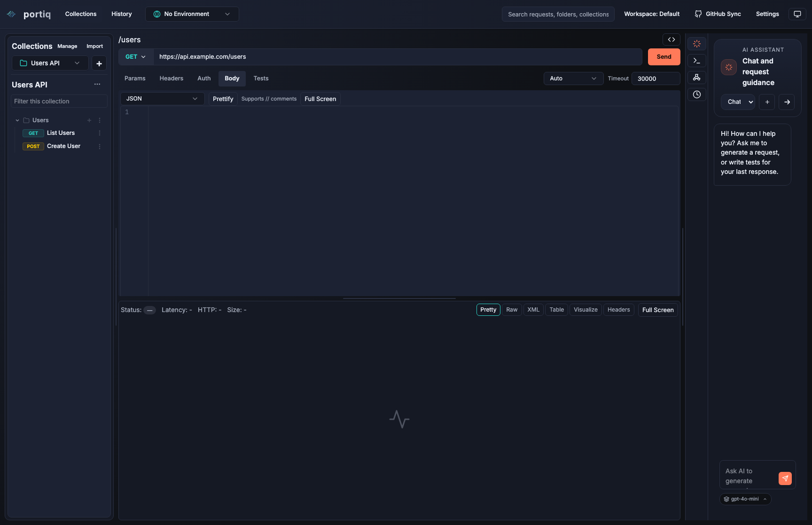Image resolution: width=812 pixels, height=525 pixels.
Task: Open the terminal console sidebar icon
Action: click(697, 61)
